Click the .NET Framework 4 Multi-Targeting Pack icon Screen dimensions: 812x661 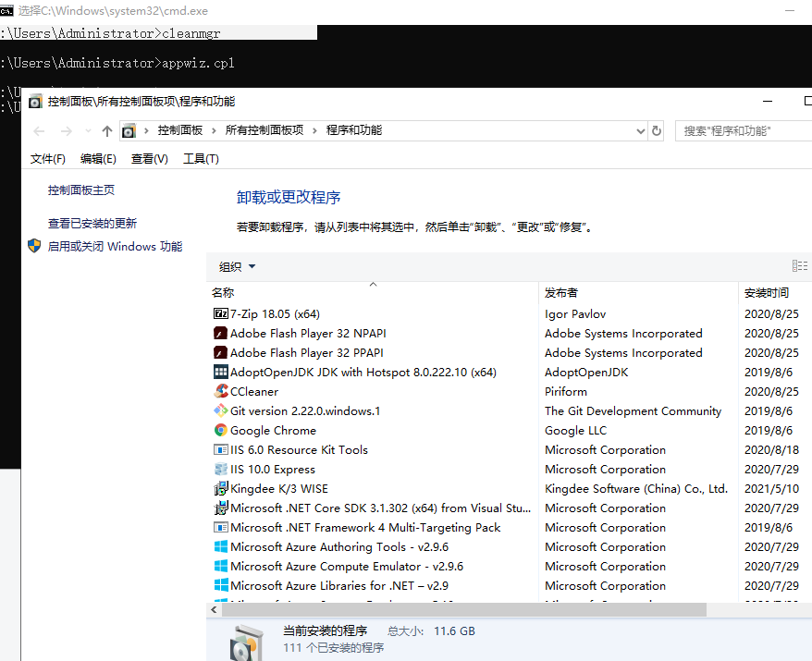pyautogui.click(x=221, y=527)
